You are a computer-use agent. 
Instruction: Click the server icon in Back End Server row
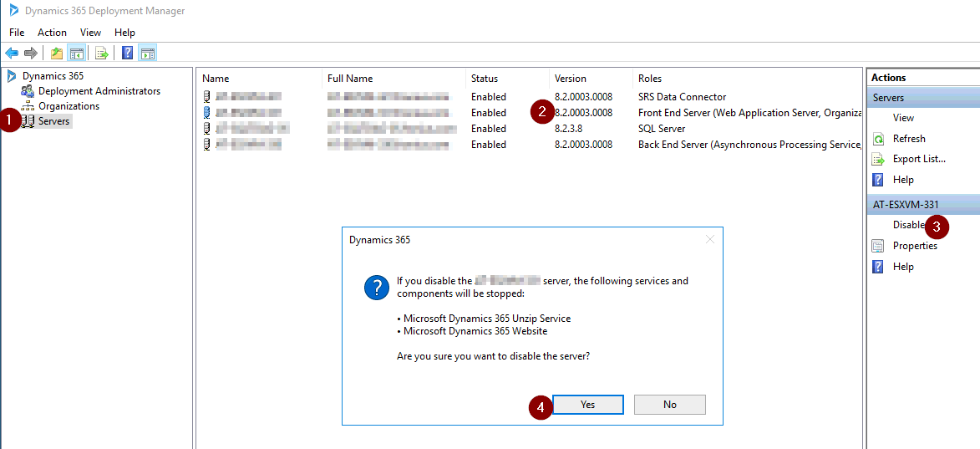207,145
